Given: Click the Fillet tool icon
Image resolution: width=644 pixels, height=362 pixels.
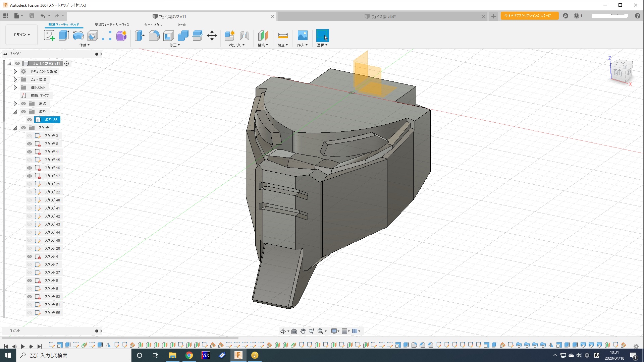Looking at the screenshot, I should tap(154, 36).
